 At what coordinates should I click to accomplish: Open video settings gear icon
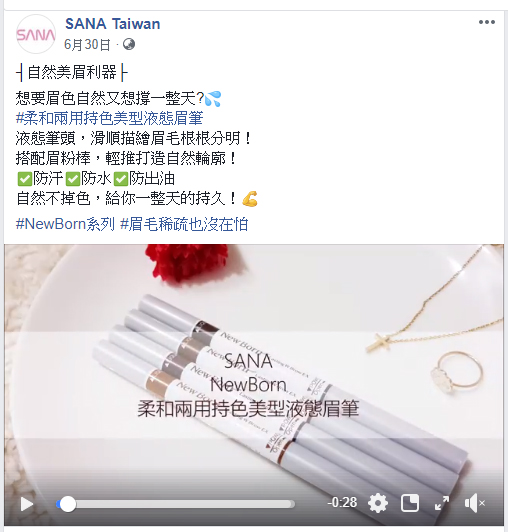tap(378, 503)
